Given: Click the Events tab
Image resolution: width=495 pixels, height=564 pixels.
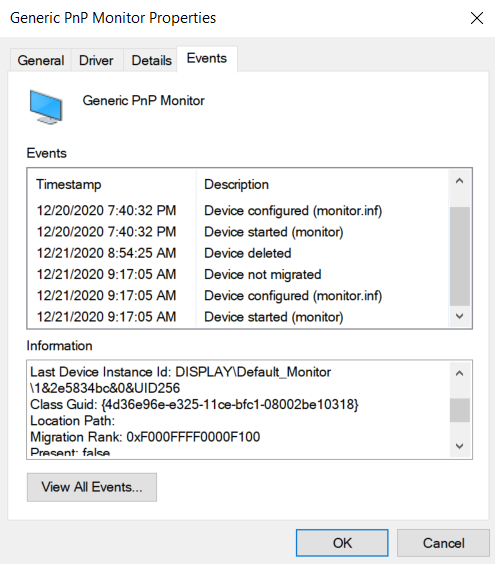Looking at the screenshot, I should pos(207,59).
